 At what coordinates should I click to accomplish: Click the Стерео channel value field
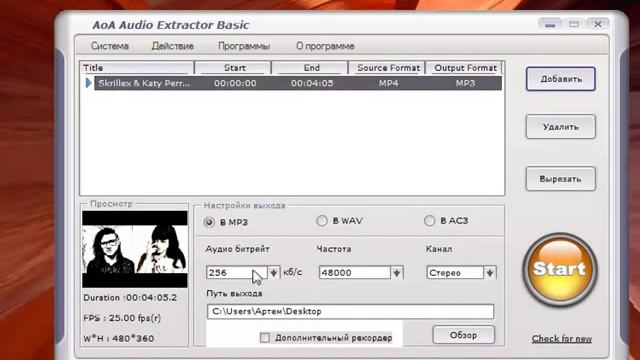point(456,273)
